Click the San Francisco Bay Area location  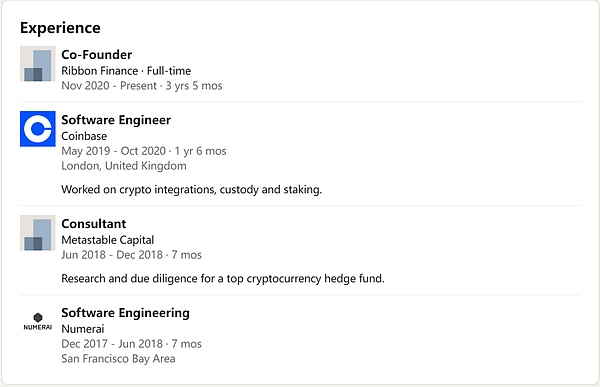click(x=118, y=359)
